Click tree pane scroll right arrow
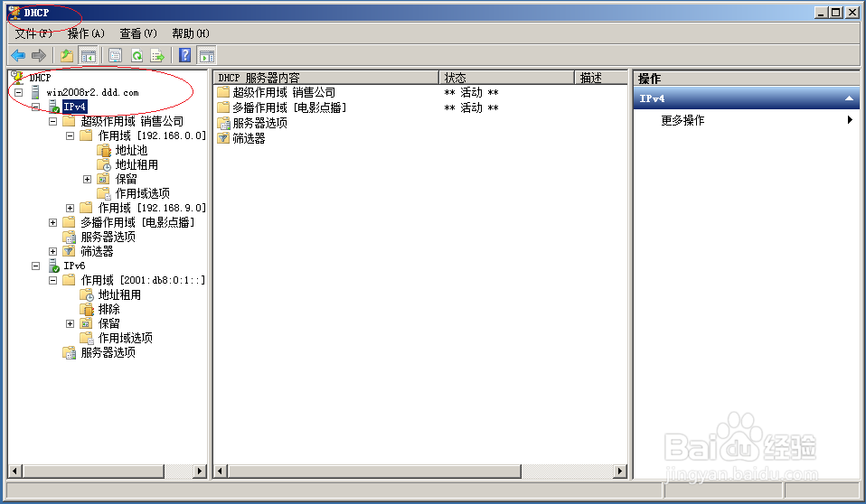 [200, 471]
